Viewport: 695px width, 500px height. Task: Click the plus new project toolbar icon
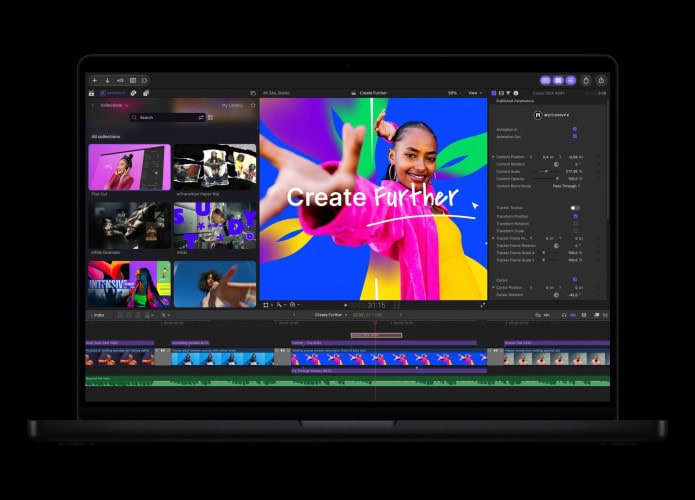pyautogui.click(x=94, y=80)
